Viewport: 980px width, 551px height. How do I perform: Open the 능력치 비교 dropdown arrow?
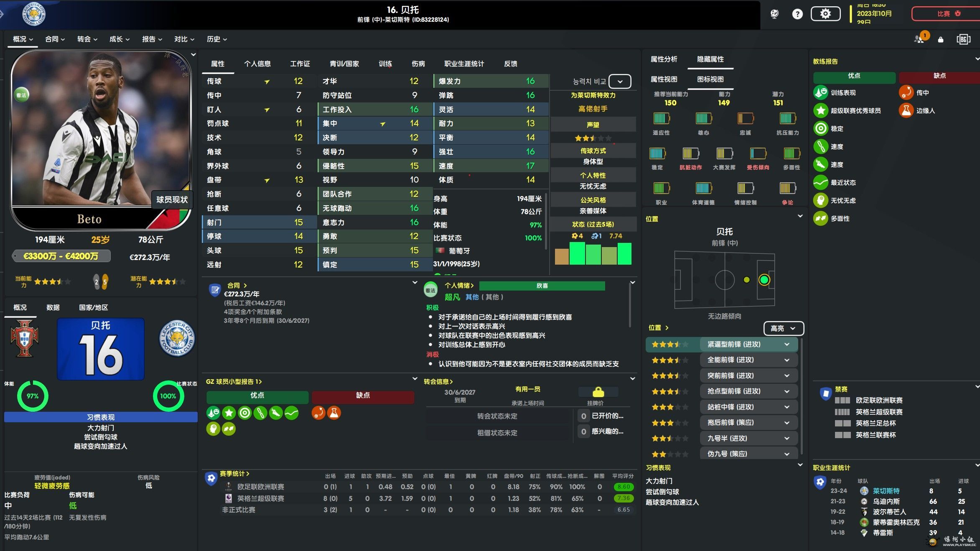(620, 82)
